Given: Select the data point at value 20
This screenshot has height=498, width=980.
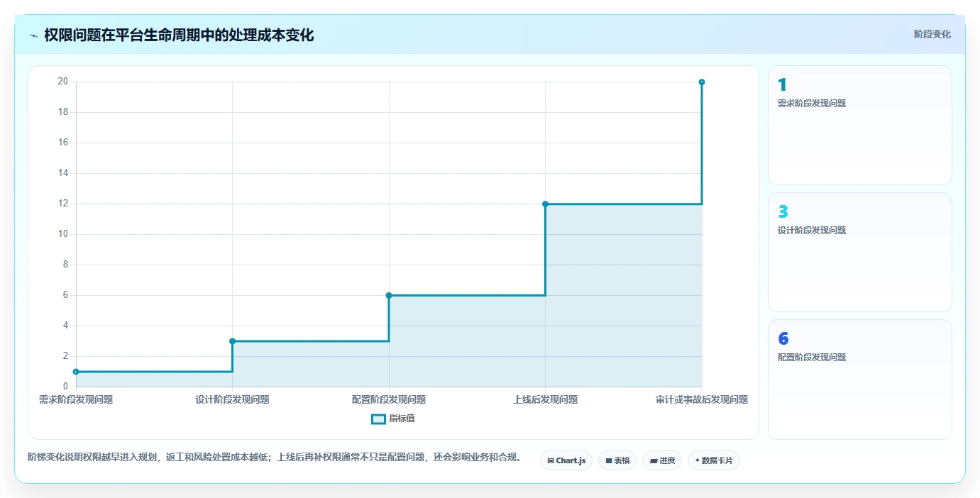Looking at the screenshot, I should point(702,82).
